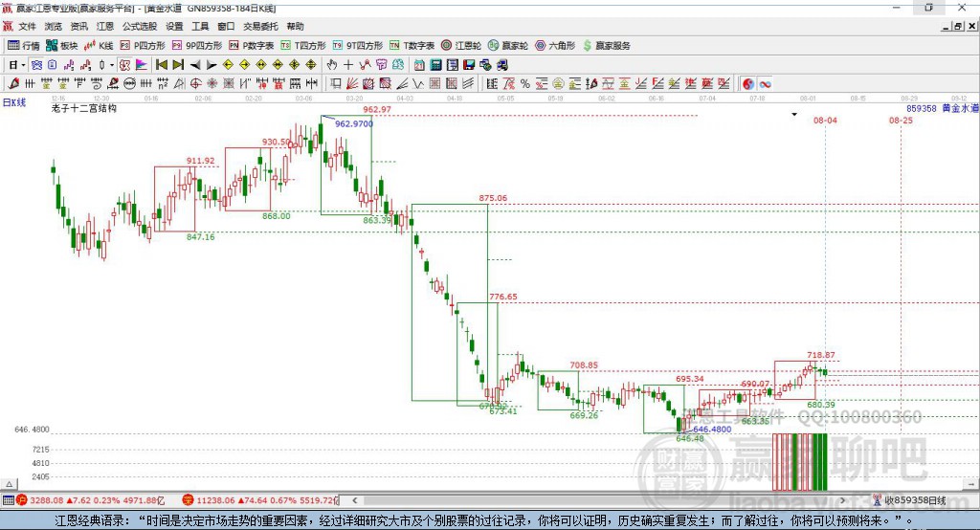Click the 金 in circle tool icon
The height and width of the screenshot is (530, 980).
(558, 84)
